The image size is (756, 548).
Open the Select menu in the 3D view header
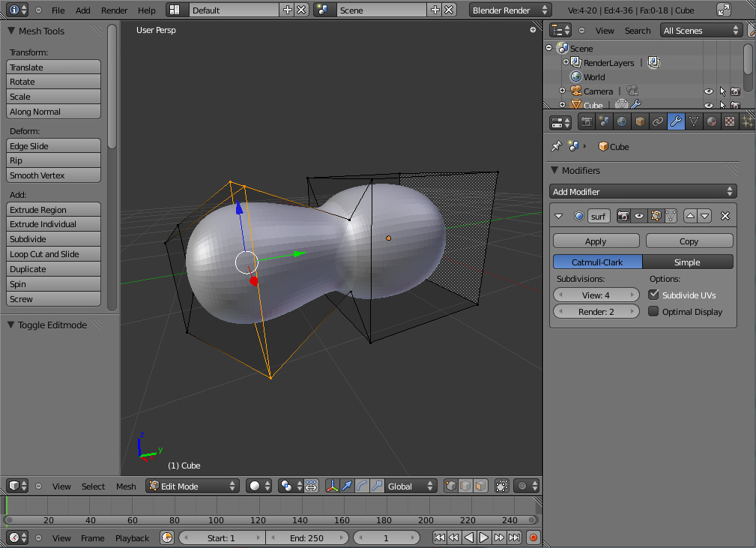tap(93, 486)
